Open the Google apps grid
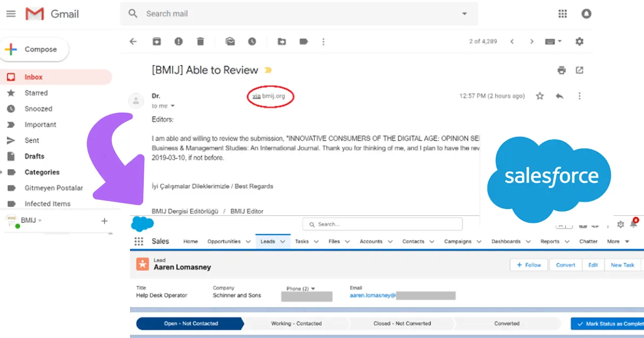The image size is (644, 338). click(562, 14)
